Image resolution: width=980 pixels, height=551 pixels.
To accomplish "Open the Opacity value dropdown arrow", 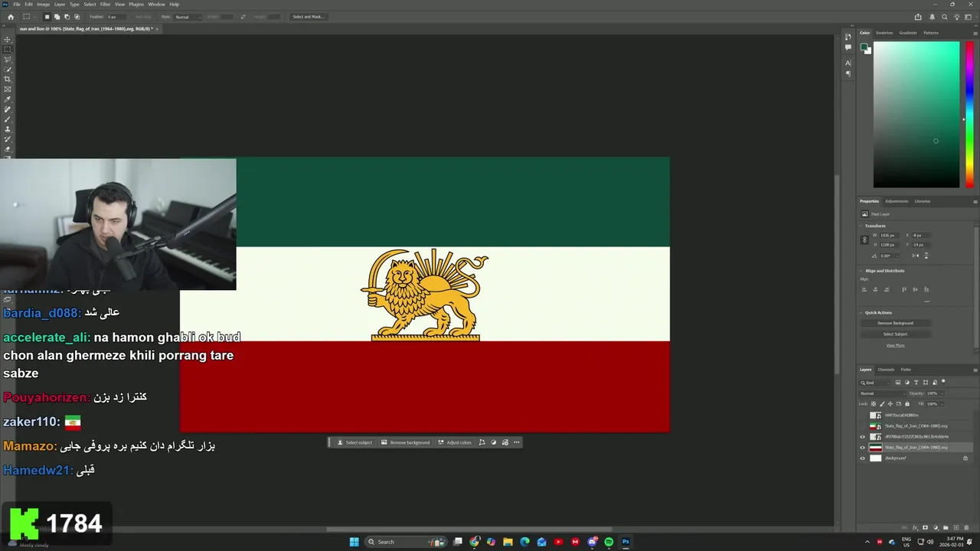I will click(942, 393).
